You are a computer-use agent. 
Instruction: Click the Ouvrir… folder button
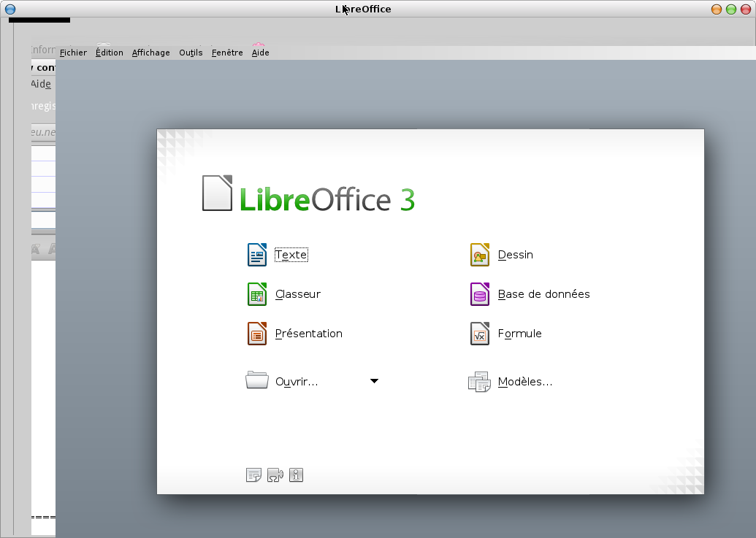(x=282, y=381)
